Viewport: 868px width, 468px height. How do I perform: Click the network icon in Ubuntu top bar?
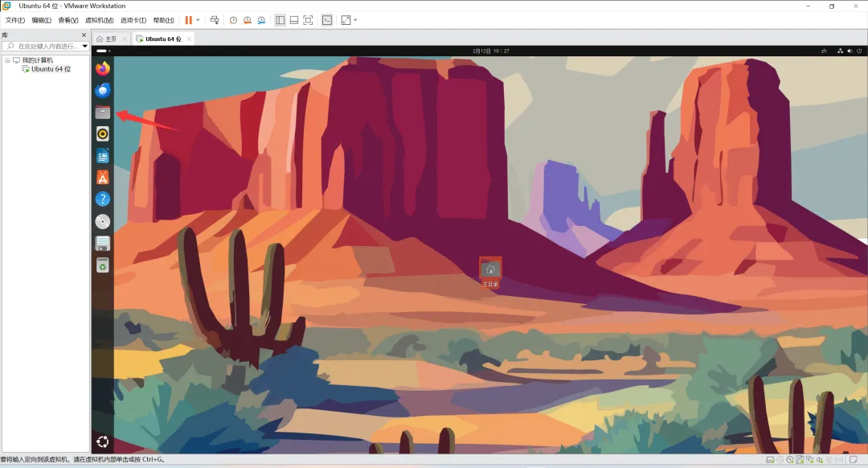[x=840, y=51]
